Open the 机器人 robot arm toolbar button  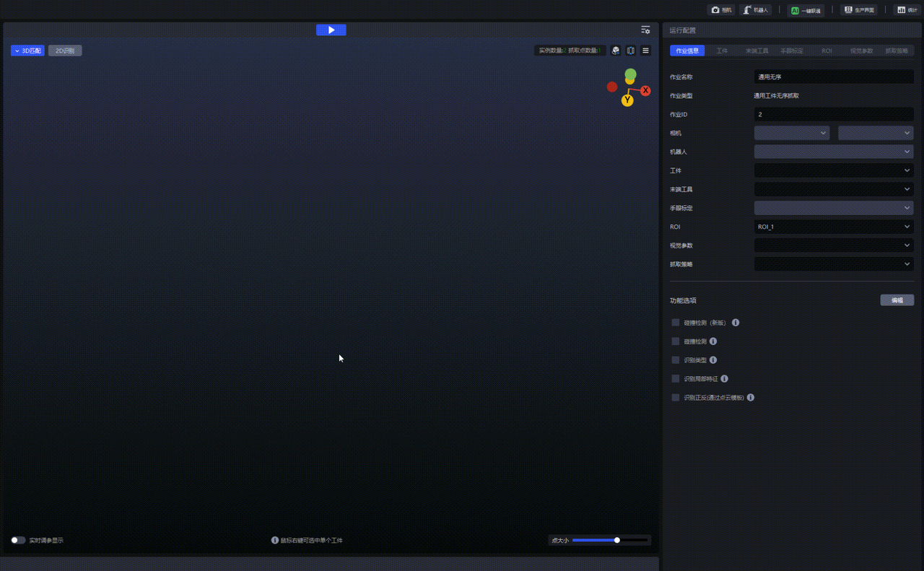pyautogui.click(x=756, y=10)
